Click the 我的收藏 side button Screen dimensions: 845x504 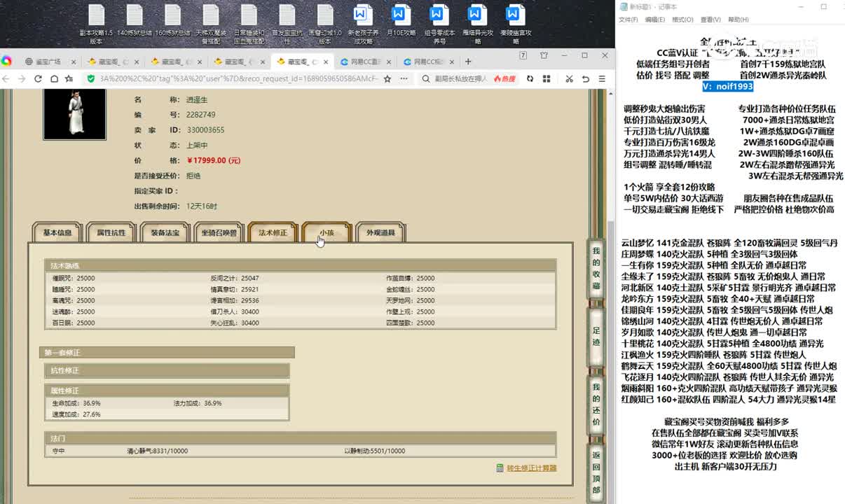(x=596, y=267)
